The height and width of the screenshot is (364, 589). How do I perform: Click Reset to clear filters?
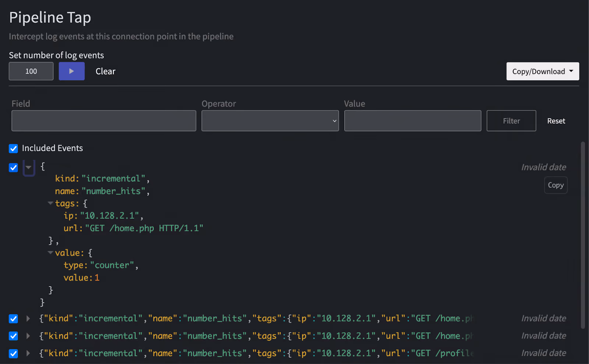(x=556, y=121)
